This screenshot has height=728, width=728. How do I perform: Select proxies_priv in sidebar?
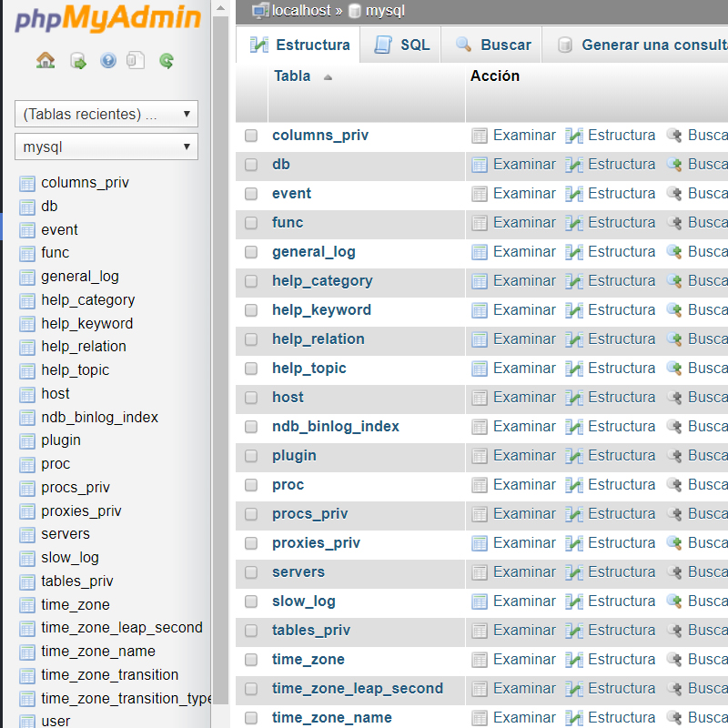point(81,511)
